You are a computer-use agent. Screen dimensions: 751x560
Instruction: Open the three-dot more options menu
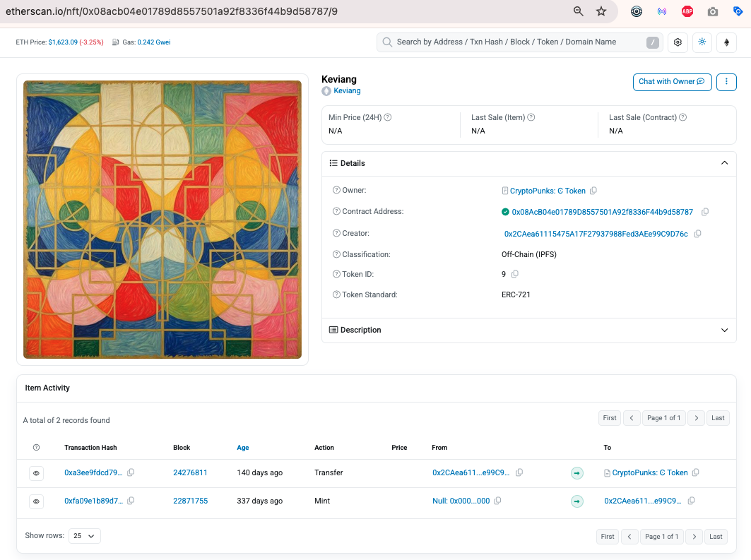pyautogui.click(x=726, y=82)
